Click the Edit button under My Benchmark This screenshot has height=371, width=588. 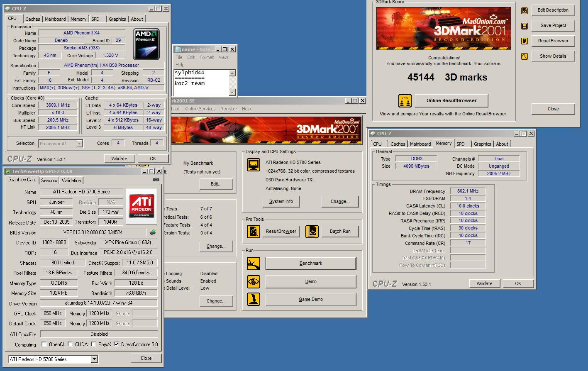coord(216,184)
